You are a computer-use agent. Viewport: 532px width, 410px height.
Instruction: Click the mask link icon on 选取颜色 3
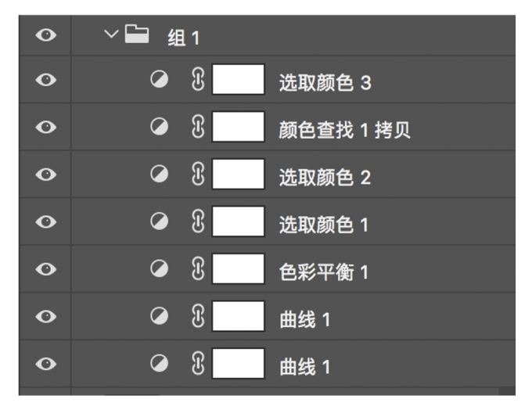[x=197, y=81]
